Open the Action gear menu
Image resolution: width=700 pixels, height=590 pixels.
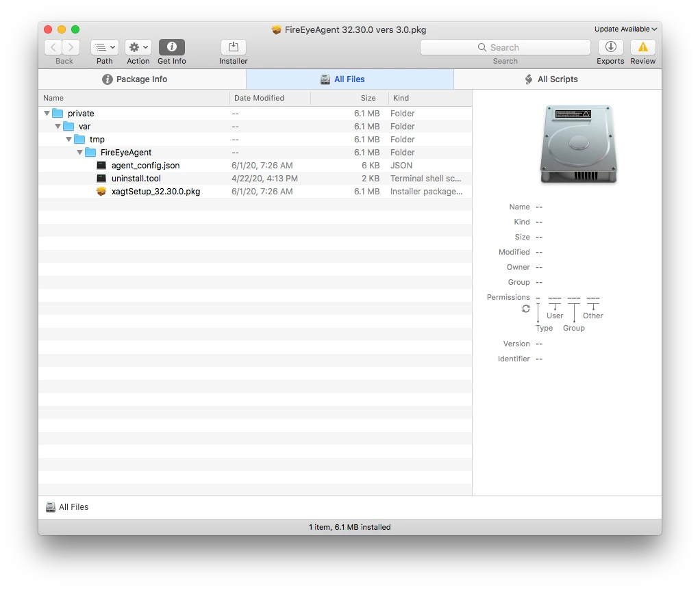[x=138, y=47]
